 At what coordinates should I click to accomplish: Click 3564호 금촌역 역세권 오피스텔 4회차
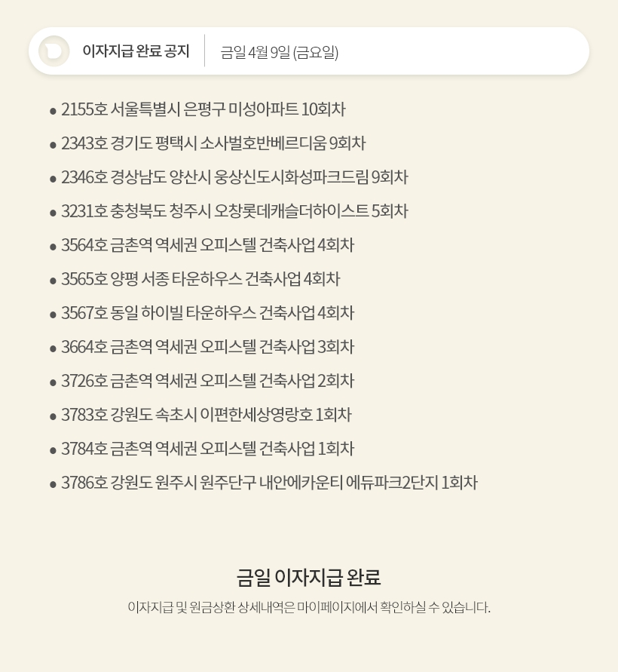(x=207, y=244)
